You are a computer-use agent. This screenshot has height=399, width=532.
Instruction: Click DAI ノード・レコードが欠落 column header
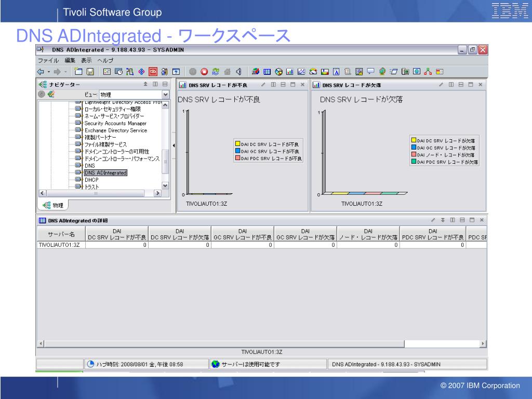[368, 234]
